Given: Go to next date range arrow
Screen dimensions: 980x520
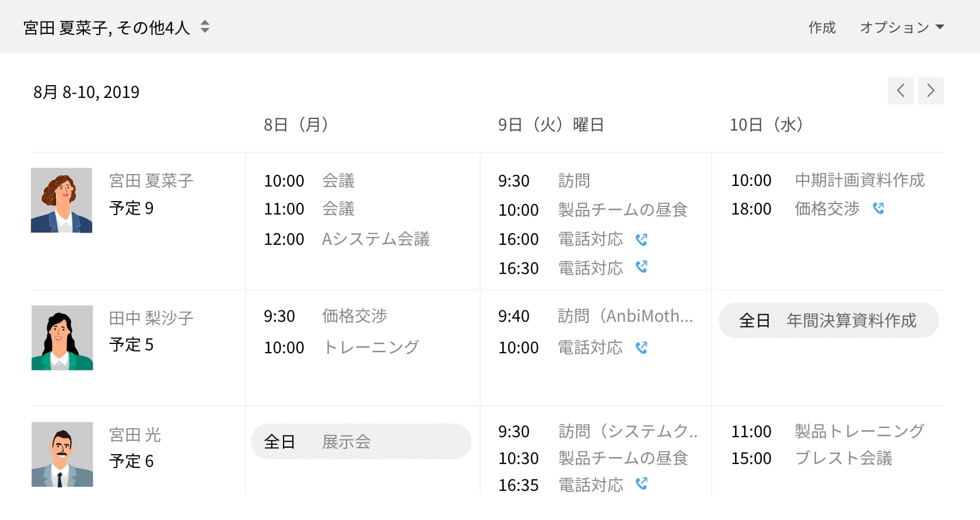Looking at the screenshot, I should pos(930,91).
